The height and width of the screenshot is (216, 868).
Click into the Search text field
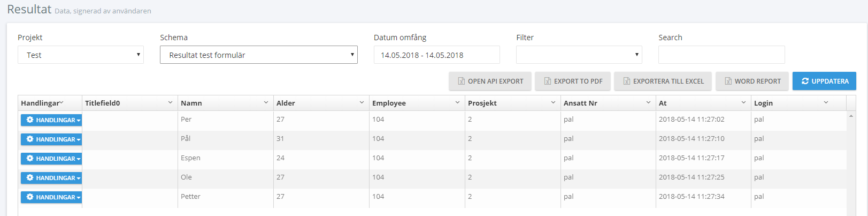(x=721, y=55)
